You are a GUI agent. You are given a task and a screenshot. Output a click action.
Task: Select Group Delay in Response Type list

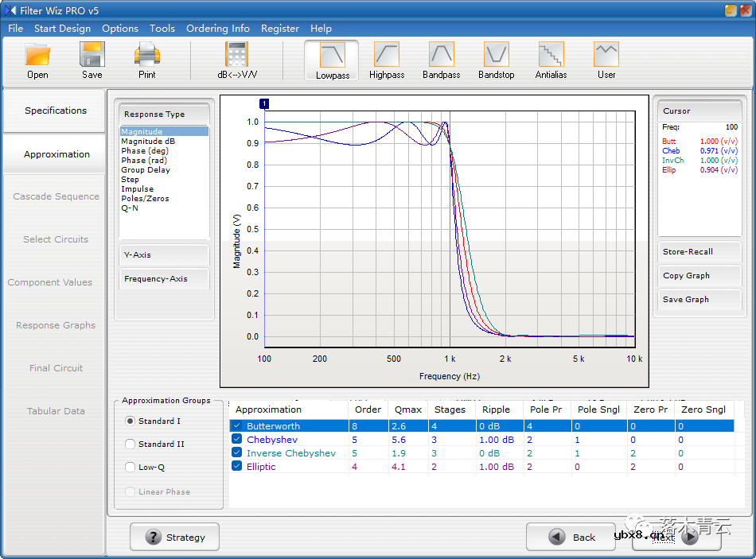(x=146, y=170)
